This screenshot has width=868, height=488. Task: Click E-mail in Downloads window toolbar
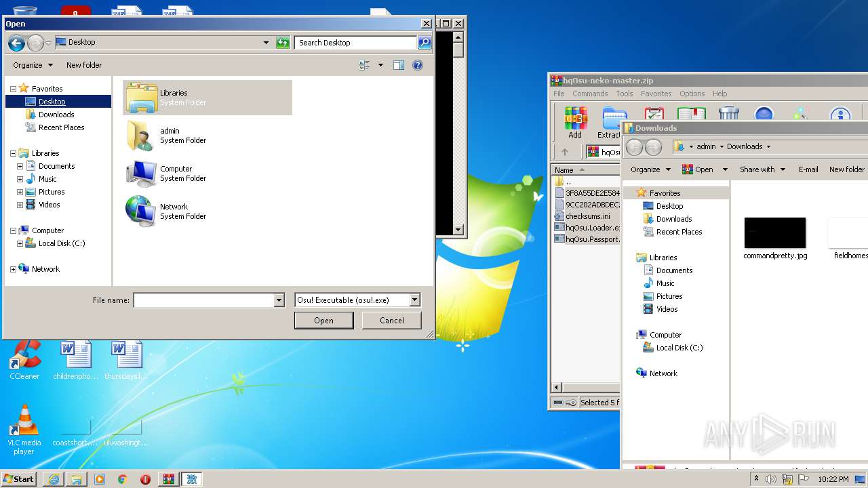click(x=808, y=169)
